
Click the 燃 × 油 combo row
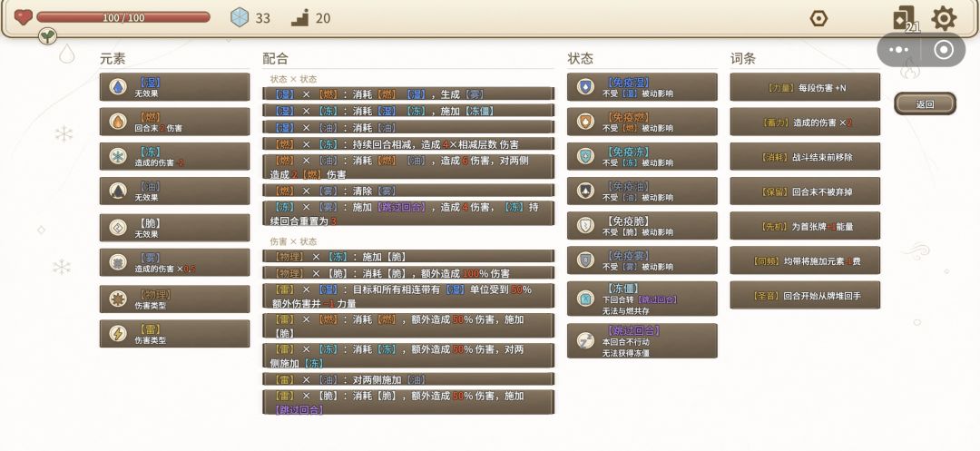pyautogui.click(x=408, y=167)
